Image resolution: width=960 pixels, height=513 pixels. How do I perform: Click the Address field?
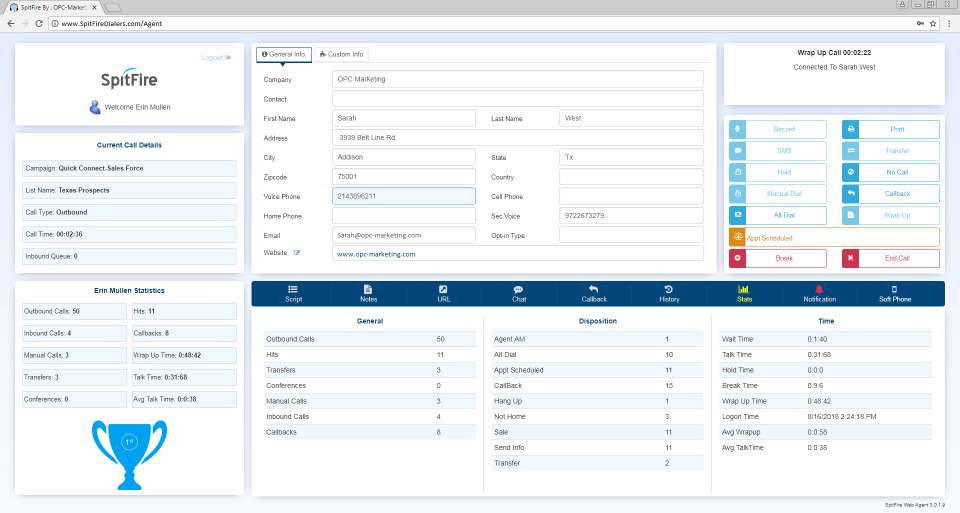[517, 138]
